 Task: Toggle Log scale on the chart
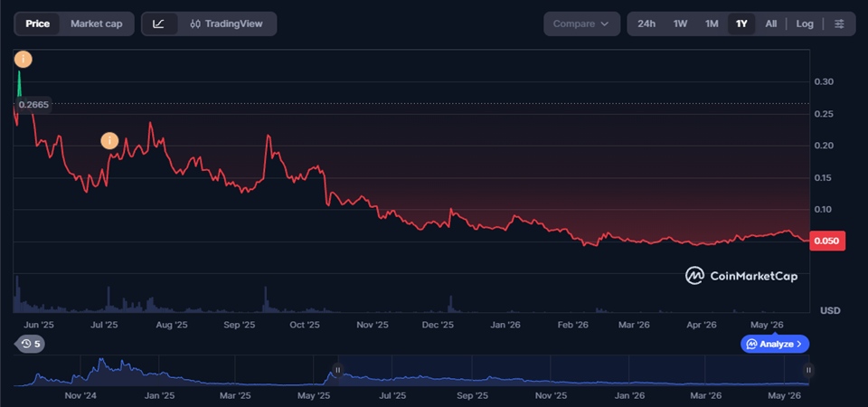pyautogui.click(x=805, y=24)
